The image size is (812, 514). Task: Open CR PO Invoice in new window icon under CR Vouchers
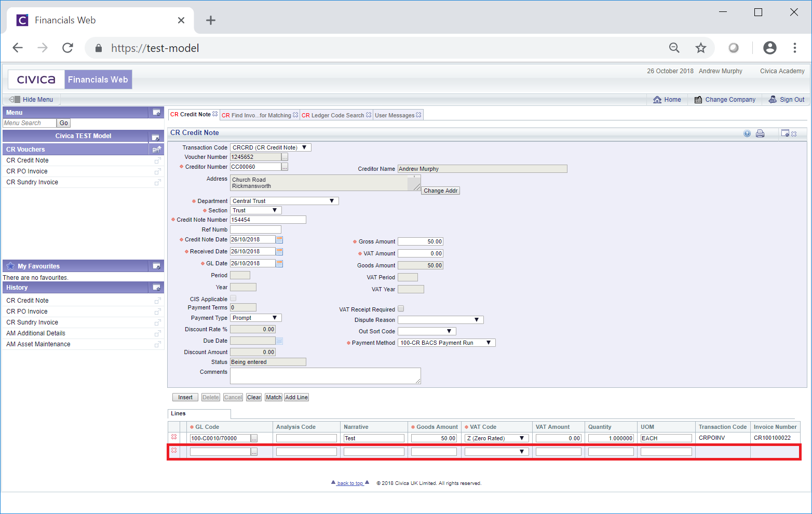[158, 171]
